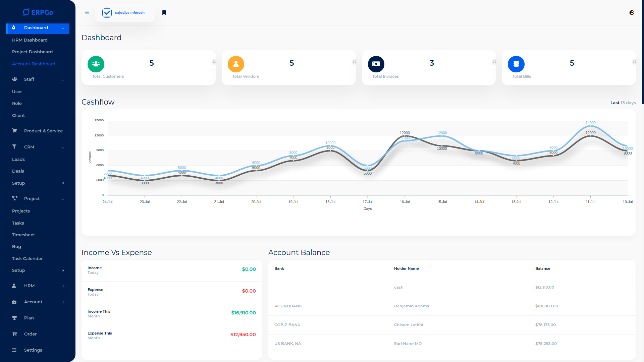Image resolution: width=644 pixels, height=362 pixels.
Task: Open the Leads page link
Action: point(18,159)
